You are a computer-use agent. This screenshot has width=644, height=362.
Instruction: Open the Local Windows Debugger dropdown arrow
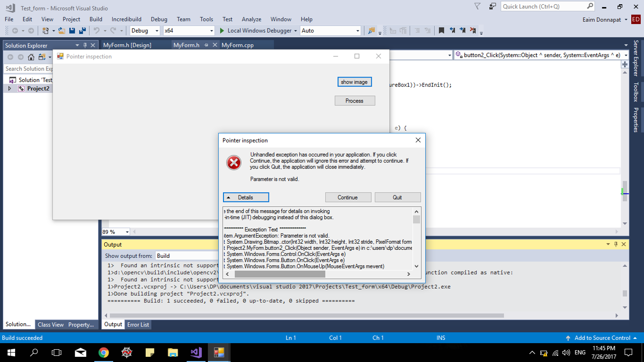295,31
